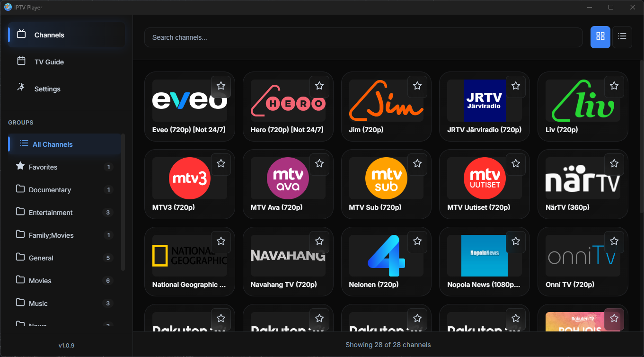Toggle the favorite star on MTV3
The height and width of the screenshot is (357, 644).
[221, 164]
